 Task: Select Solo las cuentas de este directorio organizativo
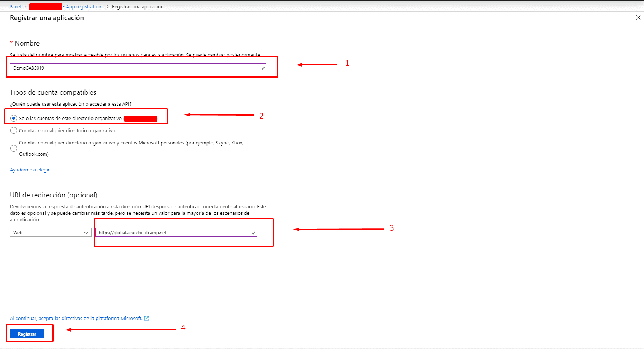(14, 118)
